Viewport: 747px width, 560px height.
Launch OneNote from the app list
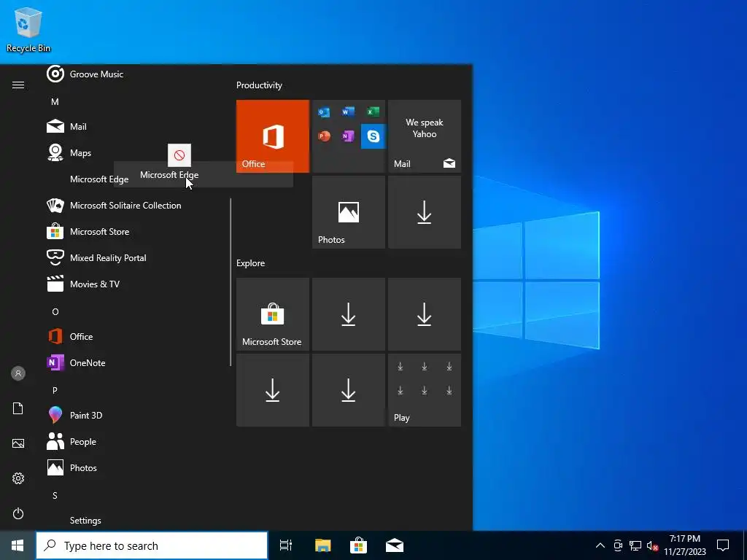(135, 362)
